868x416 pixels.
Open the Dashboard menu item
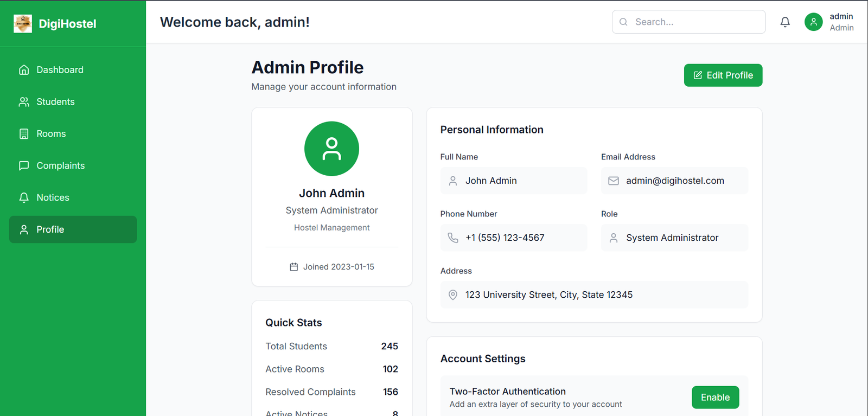click(x=73, y=70)
